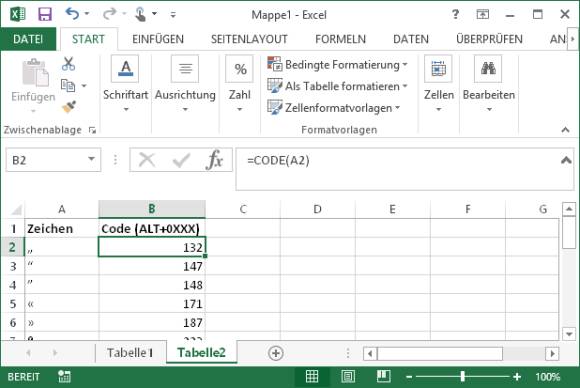580x388 pixels.
Task: Open the Bearbeiten binoculars group
Action: point(489,84)
